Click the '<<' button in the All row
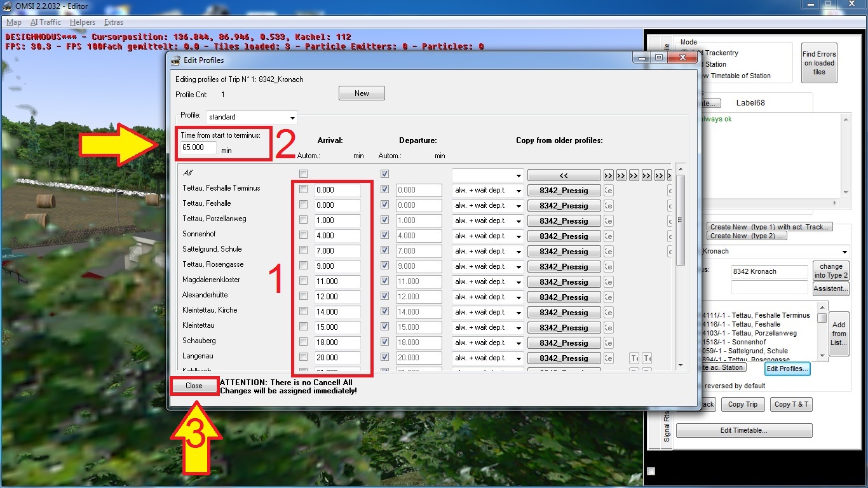This screenshot has height=488, width=868. (x=564, y=175)
